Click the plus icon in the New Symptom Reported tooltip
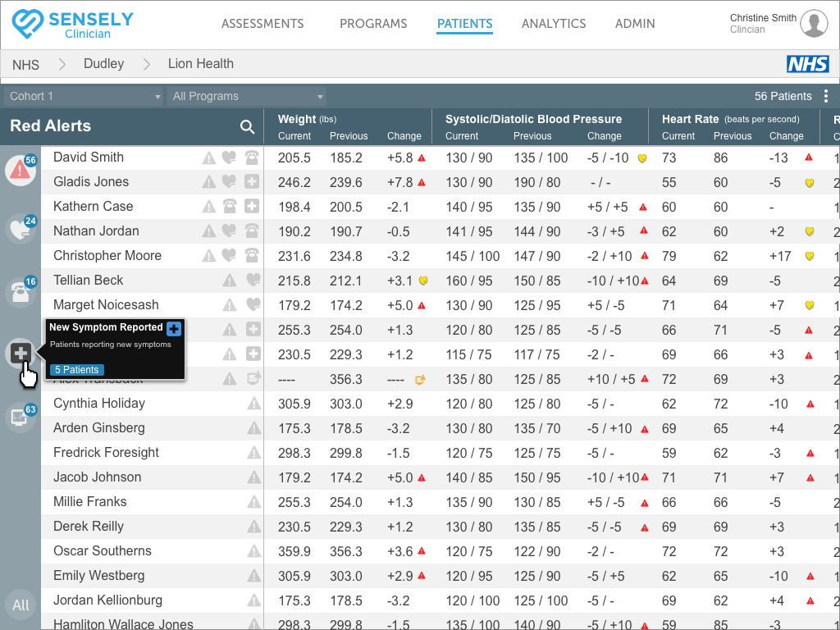This screenshot has height=630, width=840. [x=174, y=328]
